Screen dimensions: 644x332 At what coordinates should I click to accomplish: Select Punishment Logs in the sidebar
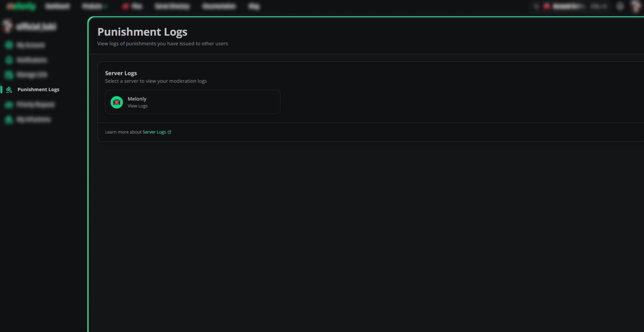tap(38, 90)
